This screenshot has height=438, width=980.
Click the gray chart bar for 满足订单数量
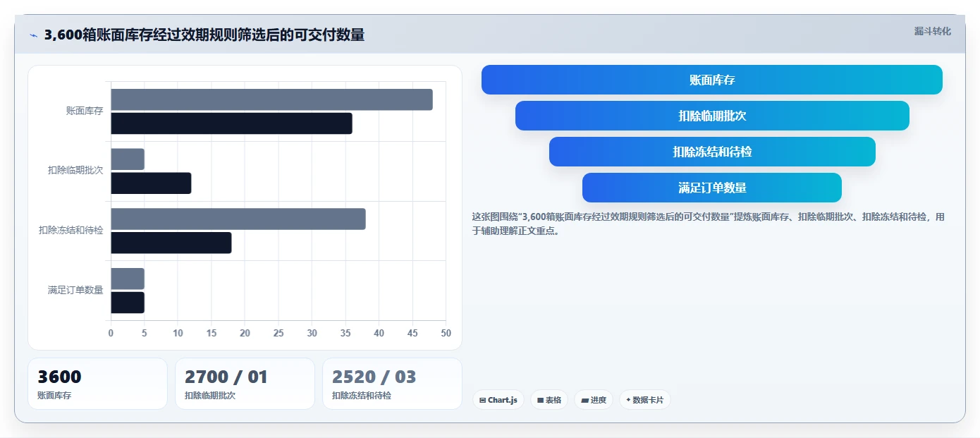click(x=128, y=279)
